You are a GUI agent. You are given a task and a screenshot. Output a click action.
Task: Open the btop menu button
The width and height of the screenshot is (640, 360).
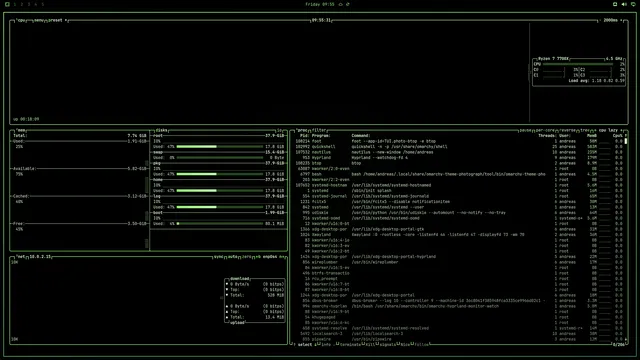[39, 20]
